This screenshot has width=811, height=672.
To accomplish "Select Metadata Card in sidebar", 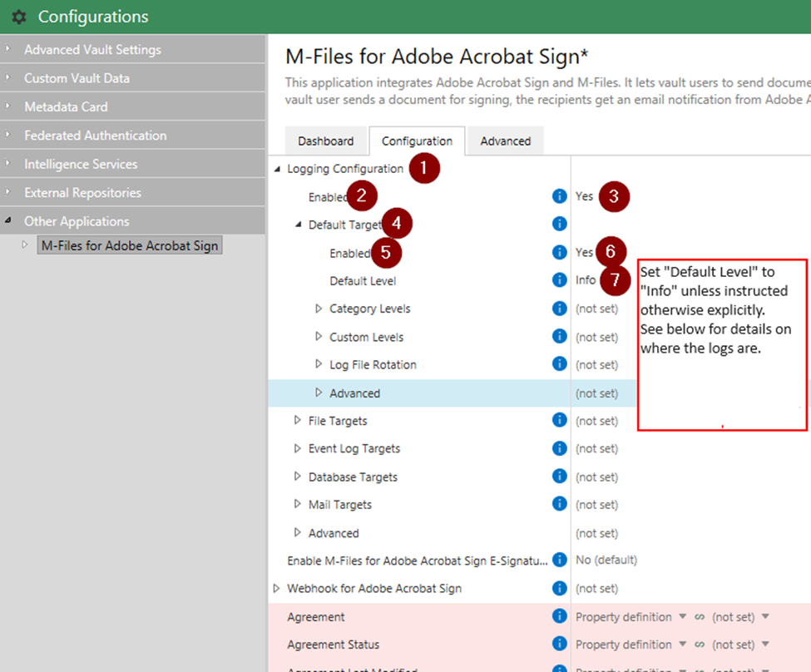I will (133, 106).
